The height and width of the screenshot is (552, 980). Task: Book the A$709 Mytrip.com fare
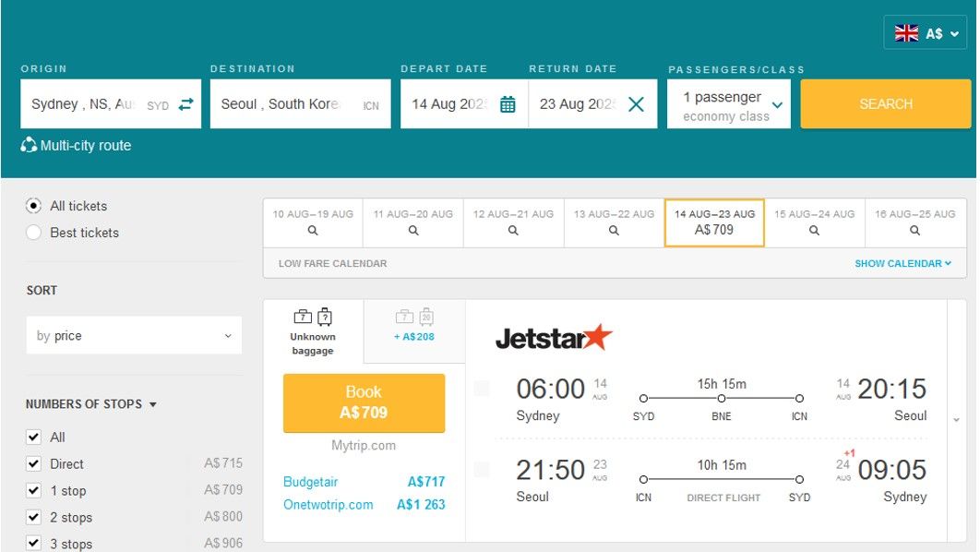[364, 402]
